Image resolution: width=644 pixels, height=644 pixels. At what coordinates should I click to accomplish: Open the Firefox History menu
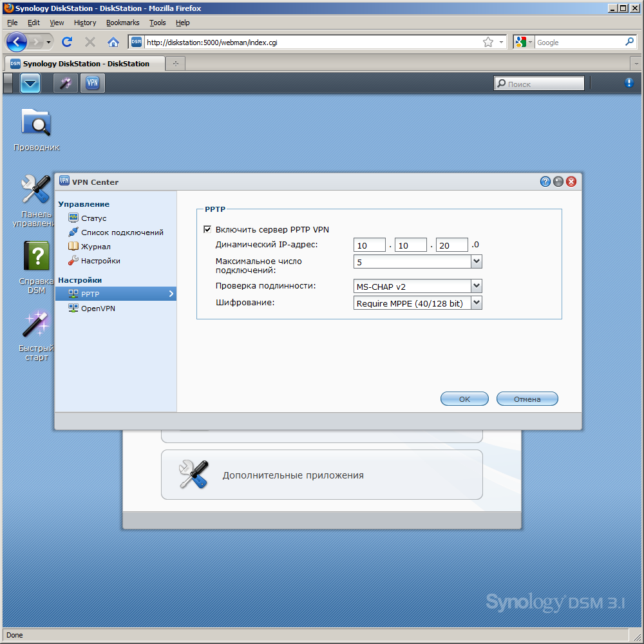[85, 23]
